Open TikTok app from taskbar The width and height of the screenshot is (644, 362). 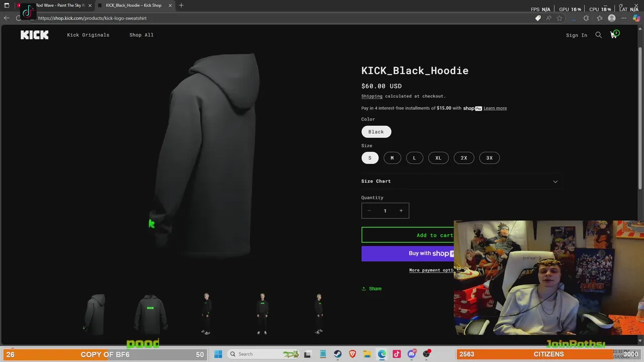click(x=397, y=354)
